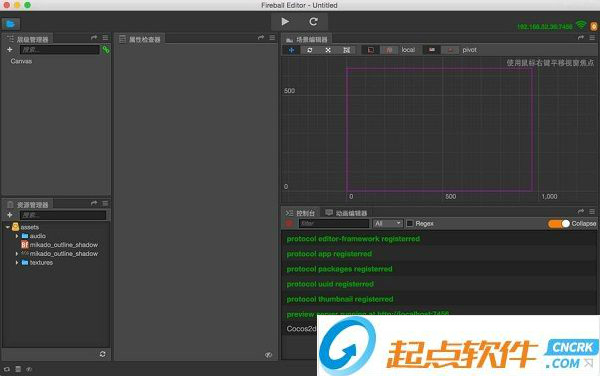The height and width of the screenshot is (376, 600).
Task: Pop out the scene editor panel via arrow
Action: click(x=581, y=37)
